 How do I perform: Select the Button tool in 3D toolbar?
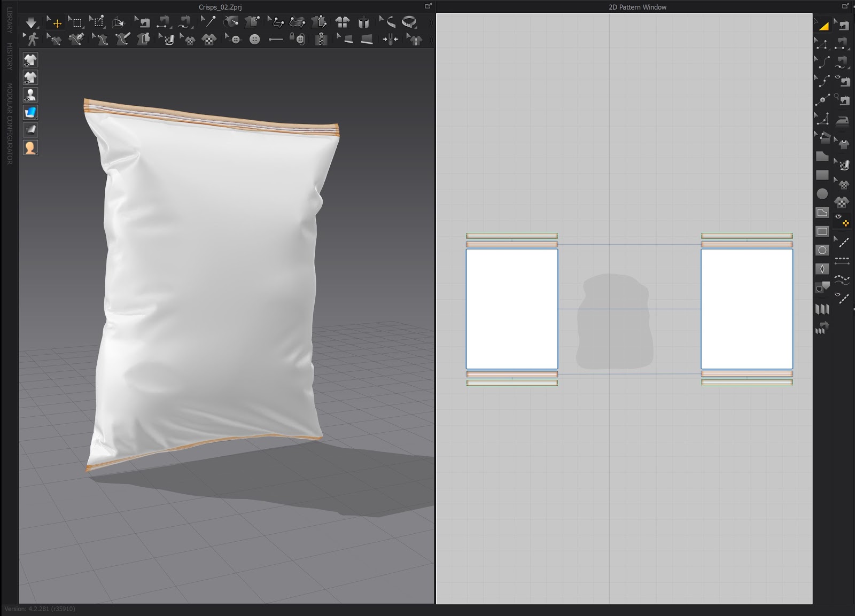click(255, 39)
